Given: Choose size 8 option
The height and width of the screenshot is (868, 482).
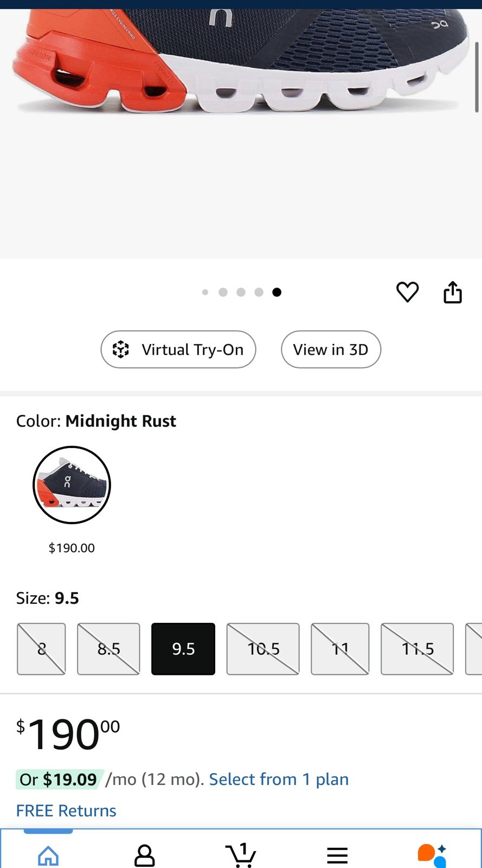Looking at the screenshot, I should click(41, 649).
